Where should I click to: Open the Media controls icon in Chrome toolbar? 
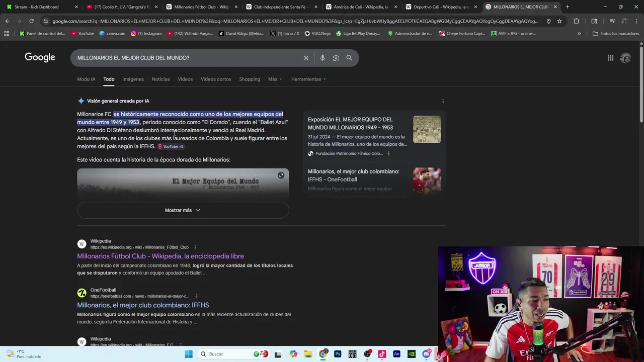pos(612,21)
